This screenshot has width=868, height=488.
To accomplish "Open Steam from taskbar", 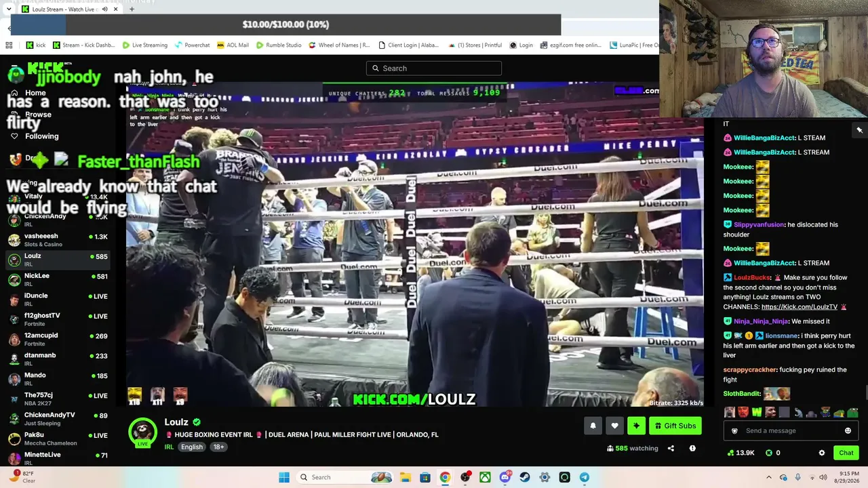I will click(525, 477).
